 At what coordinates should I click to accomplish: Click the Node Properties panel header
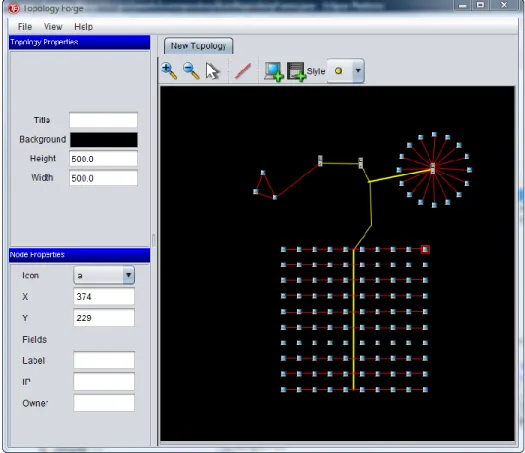tap(79, 255)
